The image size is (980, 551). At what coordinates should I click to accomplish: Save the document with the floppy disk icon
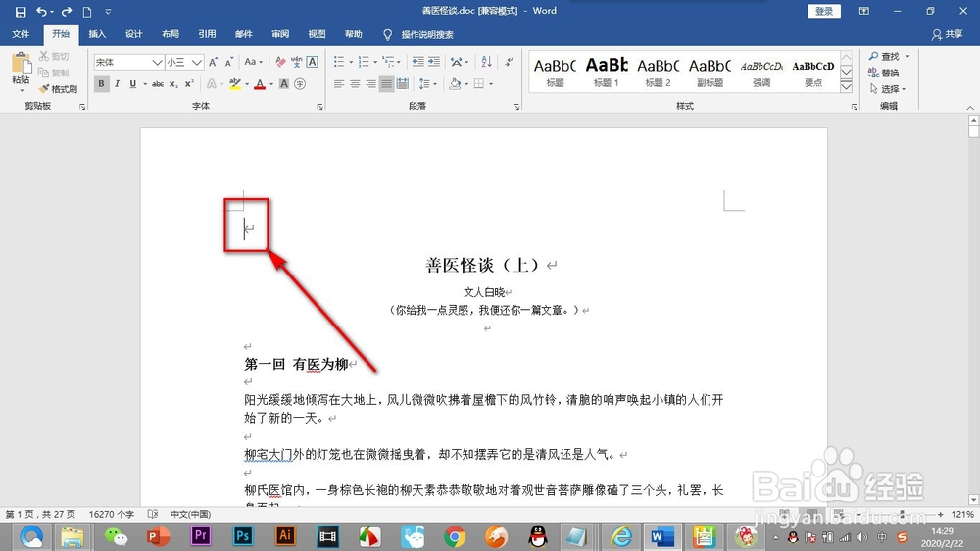pos(21,11)
